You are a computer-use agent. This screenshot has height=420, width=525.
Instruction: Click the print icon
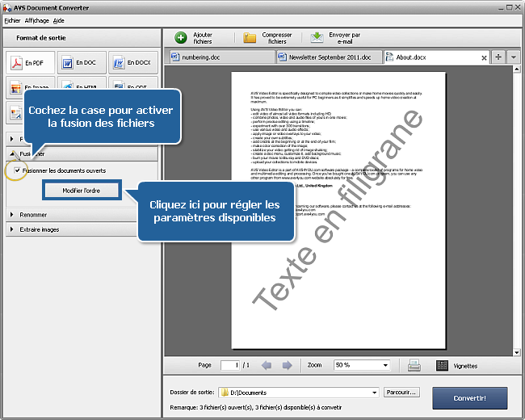(x=414, y=365)
